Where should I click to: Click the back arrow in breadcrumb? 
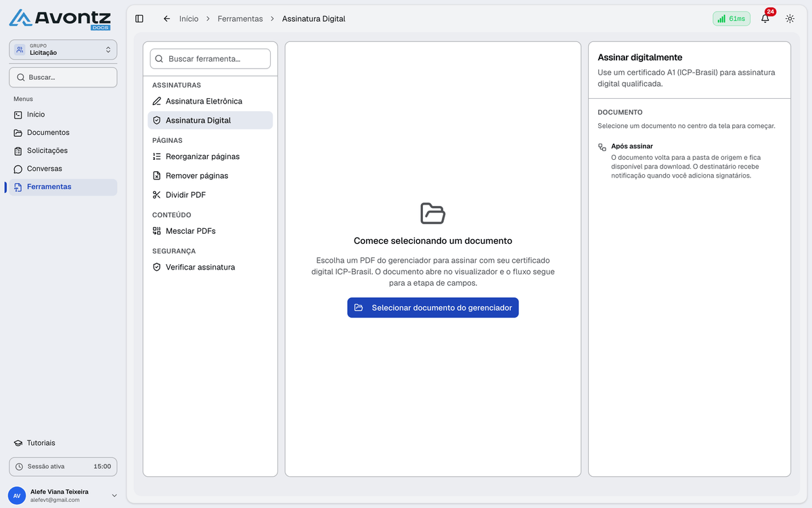click(x=166, y=19)
